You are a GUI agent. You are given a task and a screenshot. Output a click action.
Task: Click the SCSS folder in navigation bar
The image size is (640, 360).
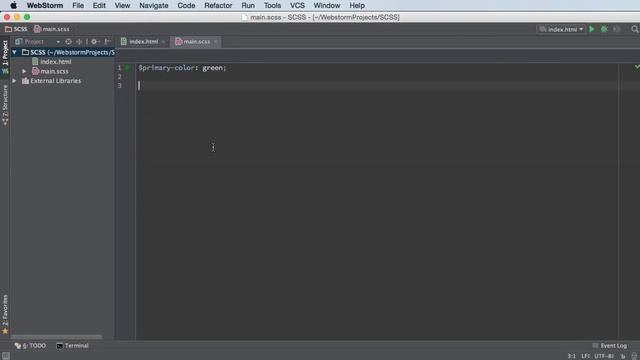[16, 29]
